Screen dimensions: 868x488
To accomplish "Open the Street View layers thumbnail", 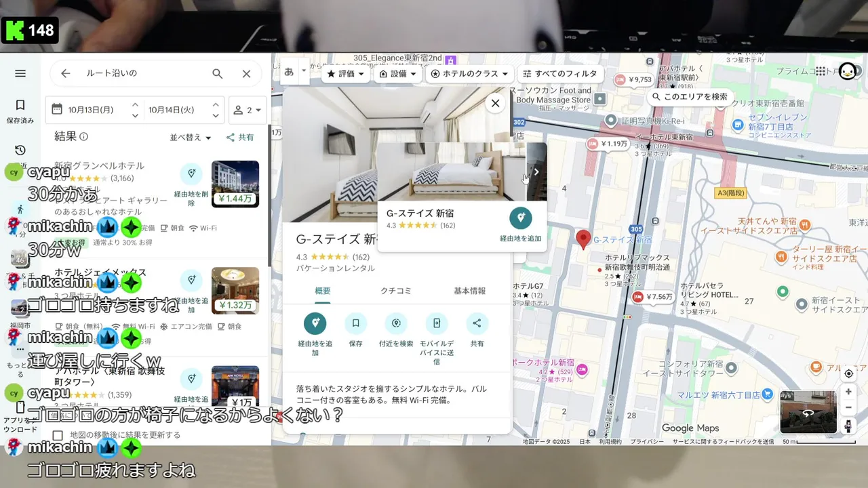I will (x=808, y=412).
